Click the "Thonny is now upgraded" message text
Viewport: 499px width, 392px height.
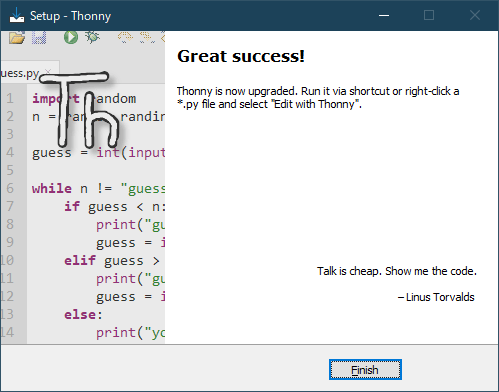318,98
